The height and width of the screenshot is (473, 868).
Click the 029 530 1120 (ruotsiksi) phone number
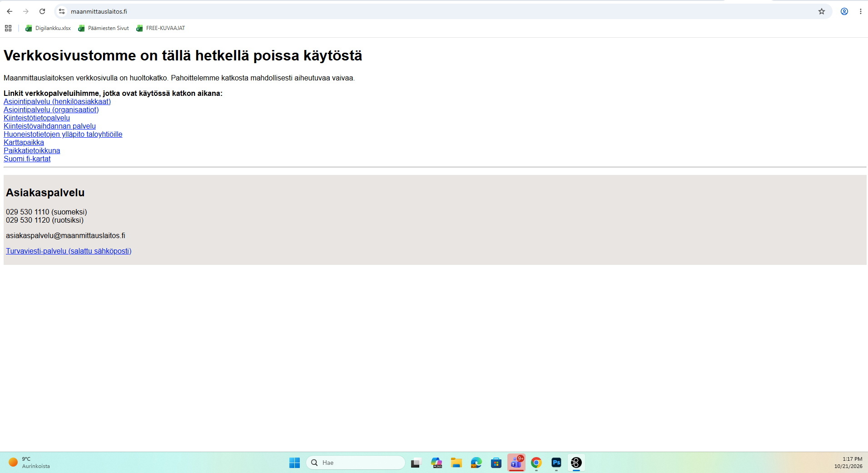point(45,220)
